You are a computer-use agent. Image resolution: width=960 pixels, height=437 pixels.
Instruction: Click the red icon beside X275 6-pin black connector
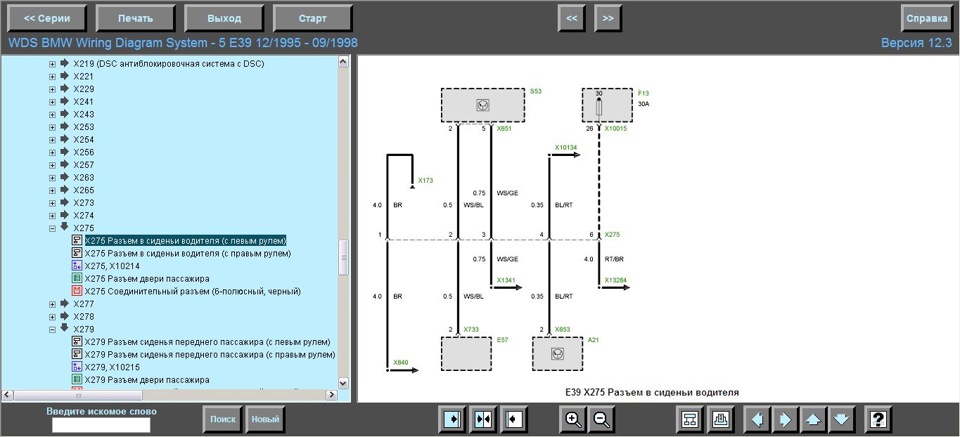[77, 291]
